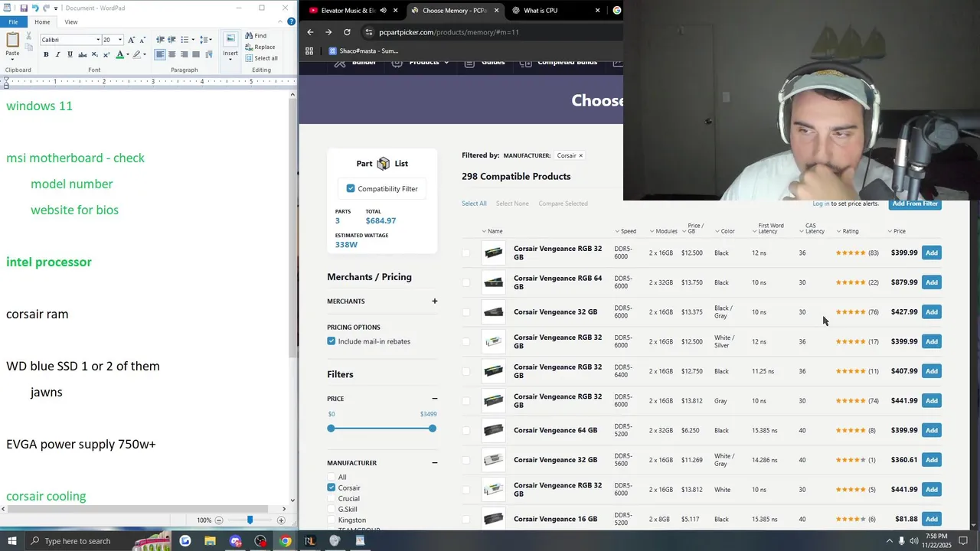Center text in WordPad
The width and height of the screenshot is (980, 551).
pyautogui.click(x=172, y=54)
